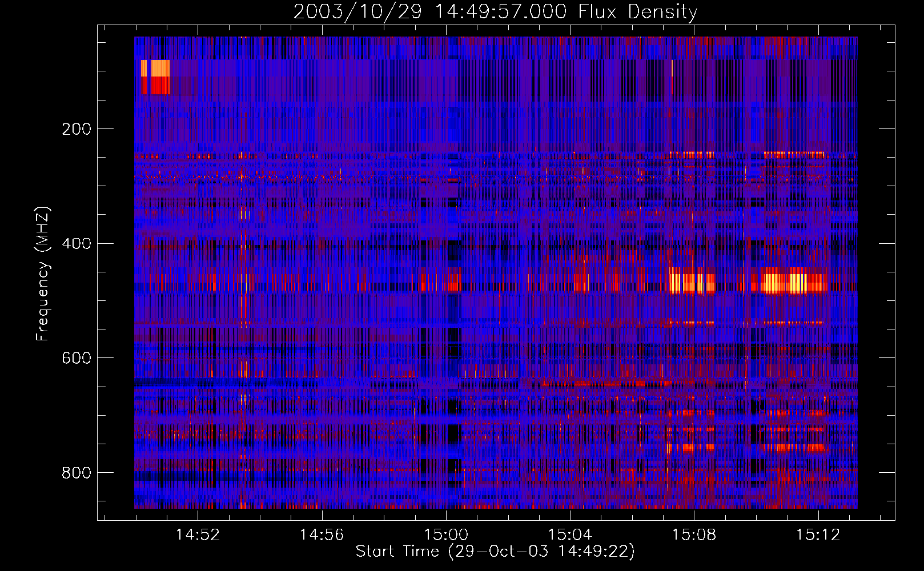
Task: Click the "Start Time (29-Oct-03 14:49:22)" axis label
Action: pos(495,551)
